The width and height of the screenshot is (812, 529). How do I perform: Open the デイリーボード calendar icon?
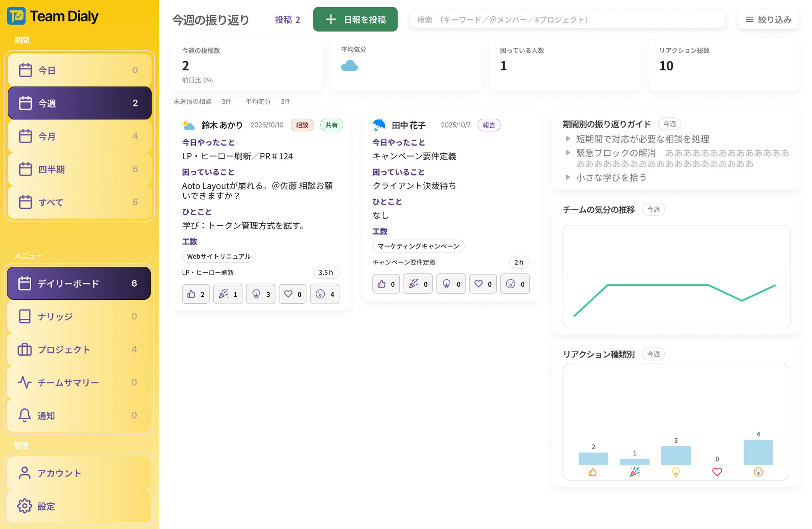point(25,283)
